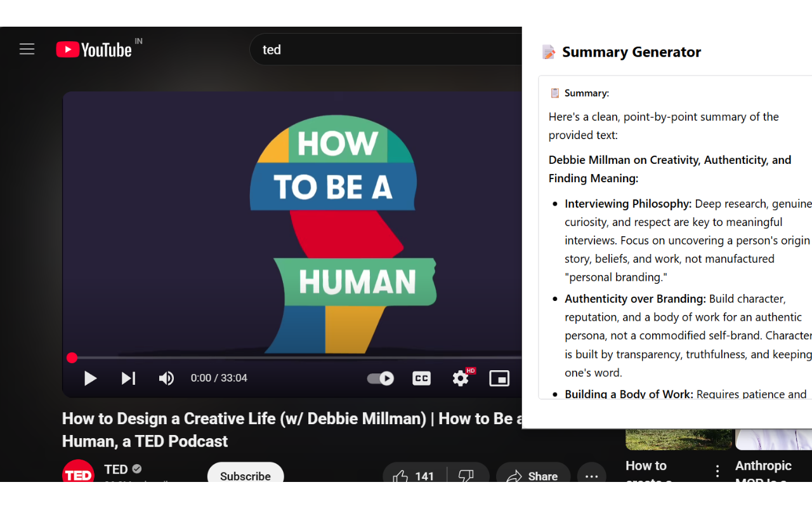Skip to the next video
Image resolution: width=812 pixels, height=508 pixels.
128,378
